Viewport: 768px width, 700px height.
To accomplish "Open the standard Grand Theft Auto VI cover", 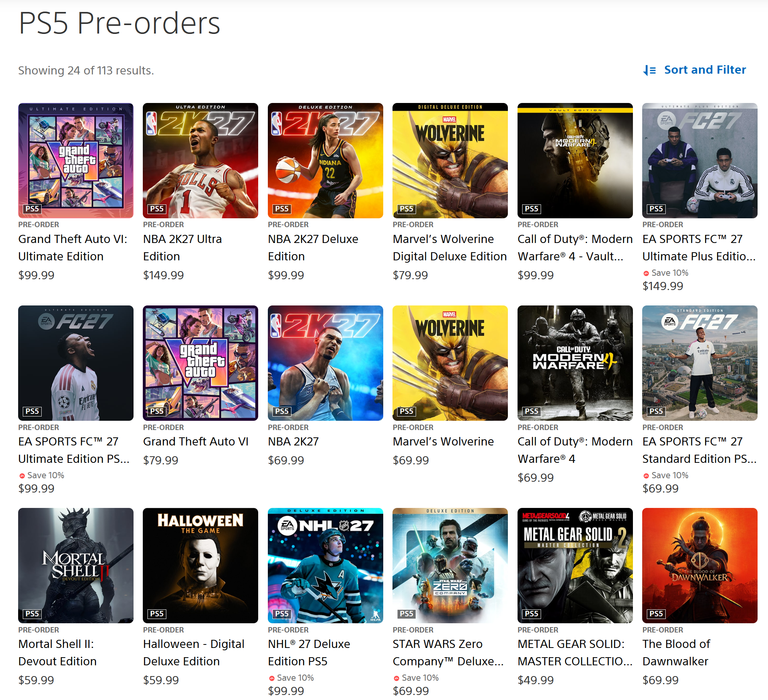I will click(200, 363).
